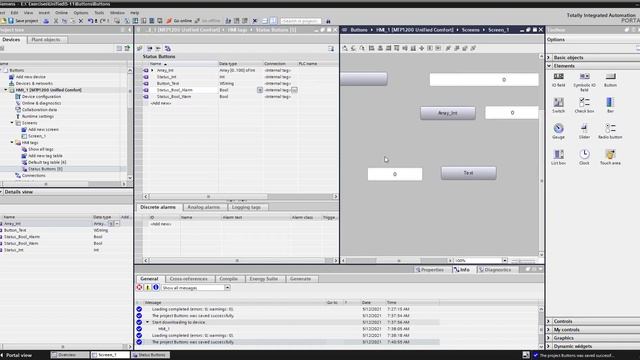
Task: Collapse the Screens folder in the project tree
Action: pyautogui.click(x=12, y=123)
